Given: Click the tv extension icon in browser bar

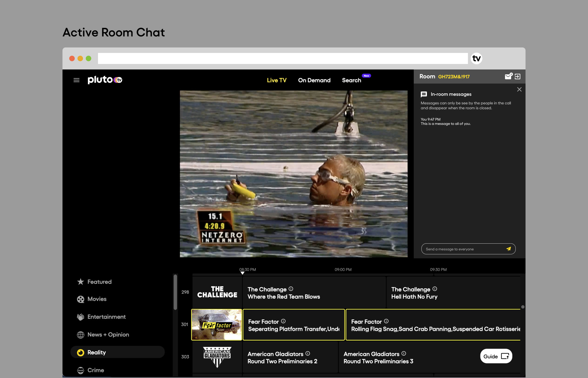Looking at the screenshot, I should 476,58.
